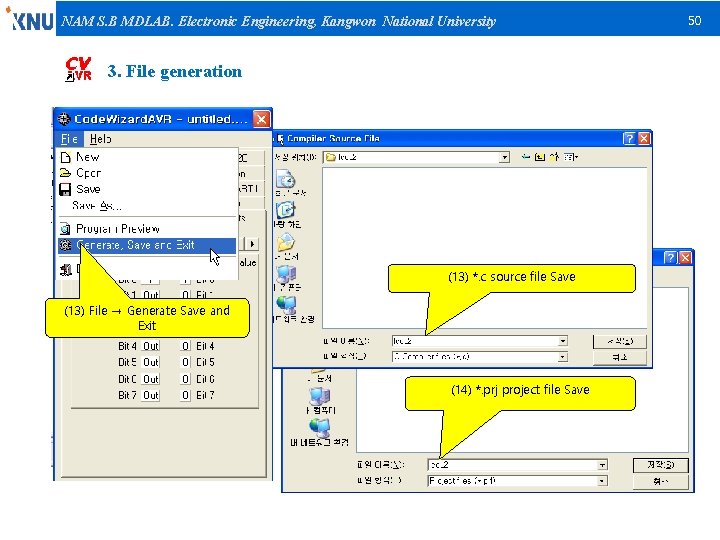Toggle Bit 6 direction Out button

[x=151, y=379]
